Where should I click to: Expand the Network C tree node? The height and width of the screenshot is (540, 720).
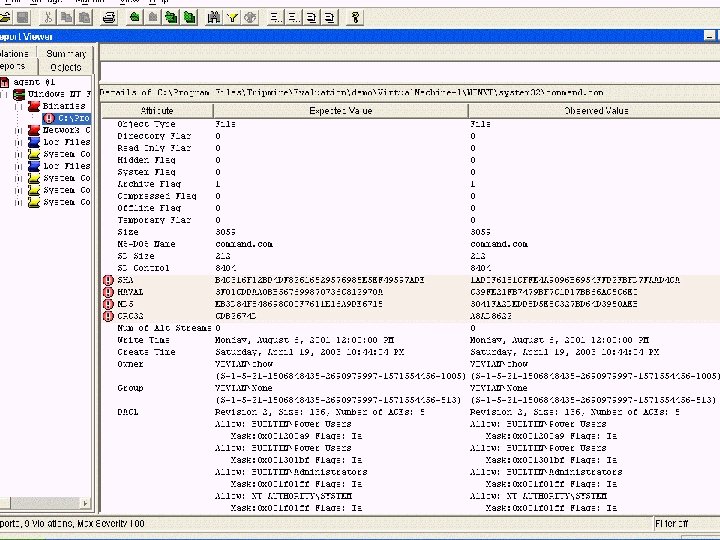pos(19,130)
